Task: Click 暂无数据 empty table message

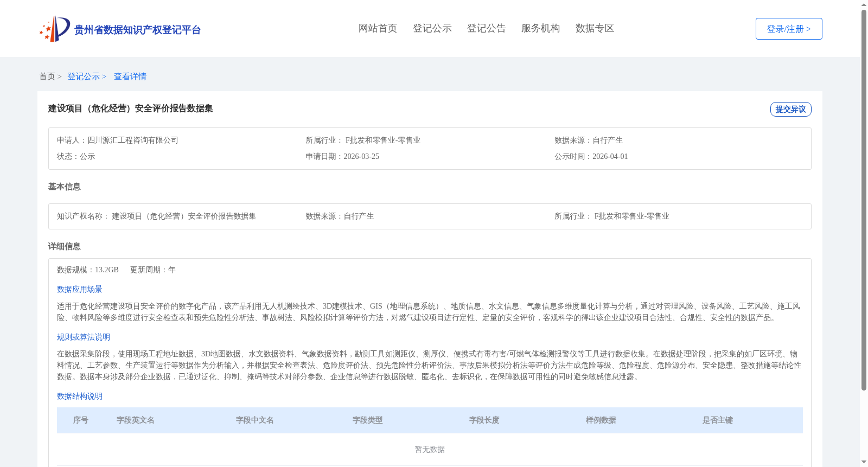Action: tap(430, 449)
